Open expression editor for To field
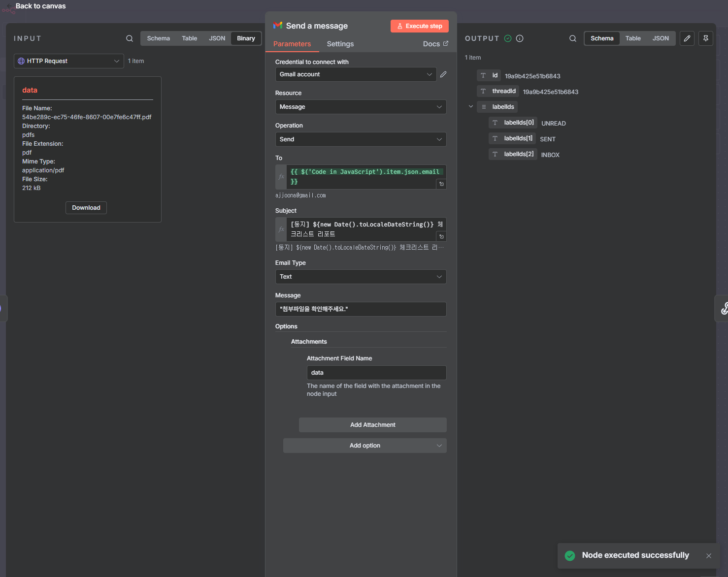Image resolution: width=728 pixels, height=577 pixels. coord(441,184)
